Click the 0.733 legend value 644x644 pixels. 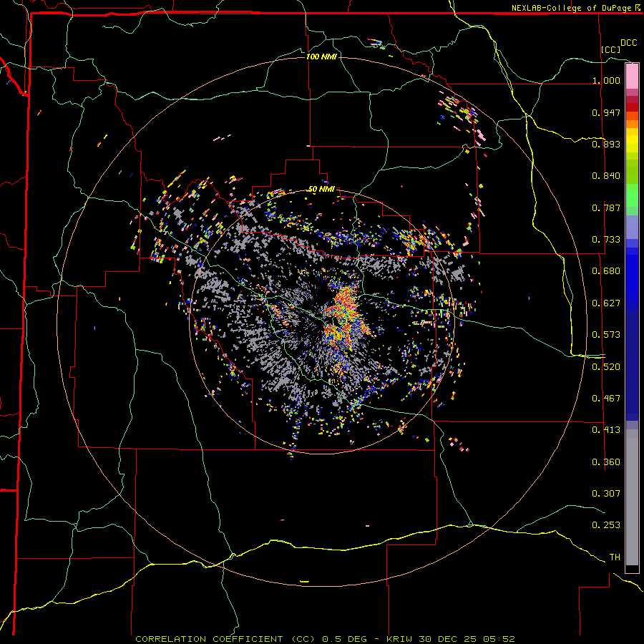[606, 239]
